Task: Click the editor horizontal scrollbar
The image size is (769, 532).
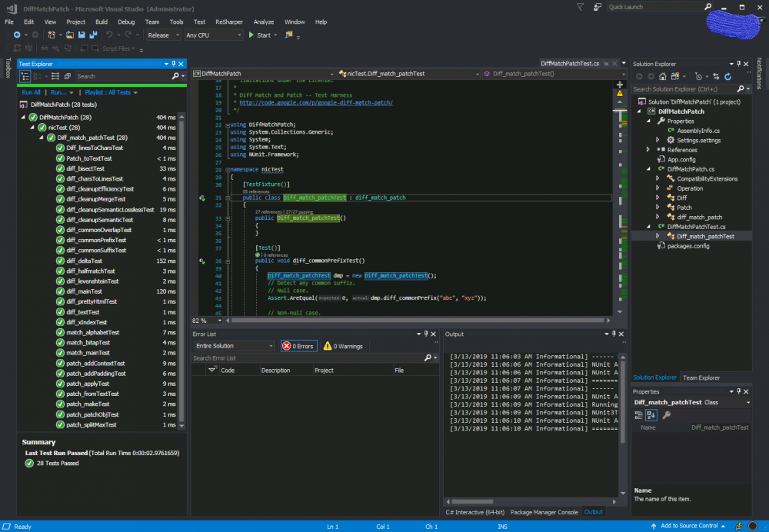Action: coord(418,321)
